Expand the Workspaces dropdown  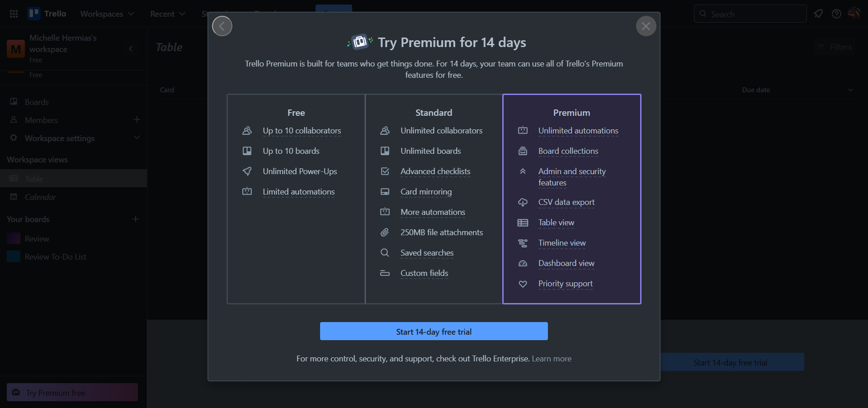click(107, 14)
